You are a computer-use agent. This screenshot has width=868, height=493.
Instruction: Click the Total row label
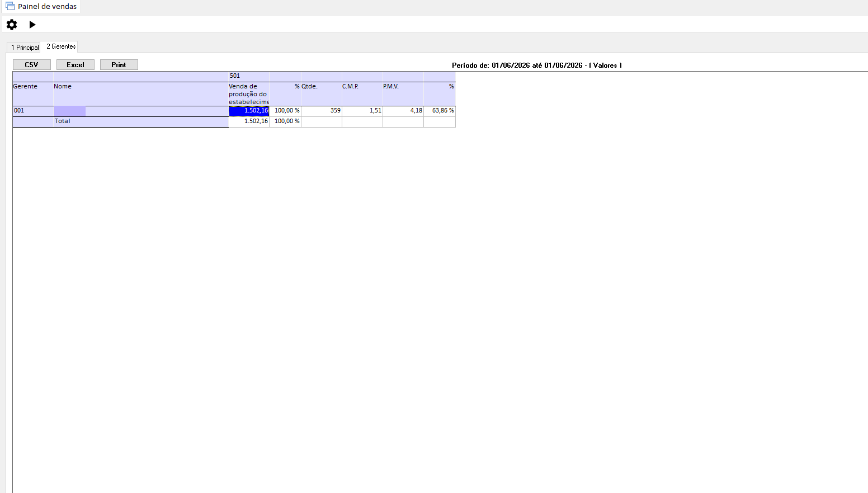(62, 121)
